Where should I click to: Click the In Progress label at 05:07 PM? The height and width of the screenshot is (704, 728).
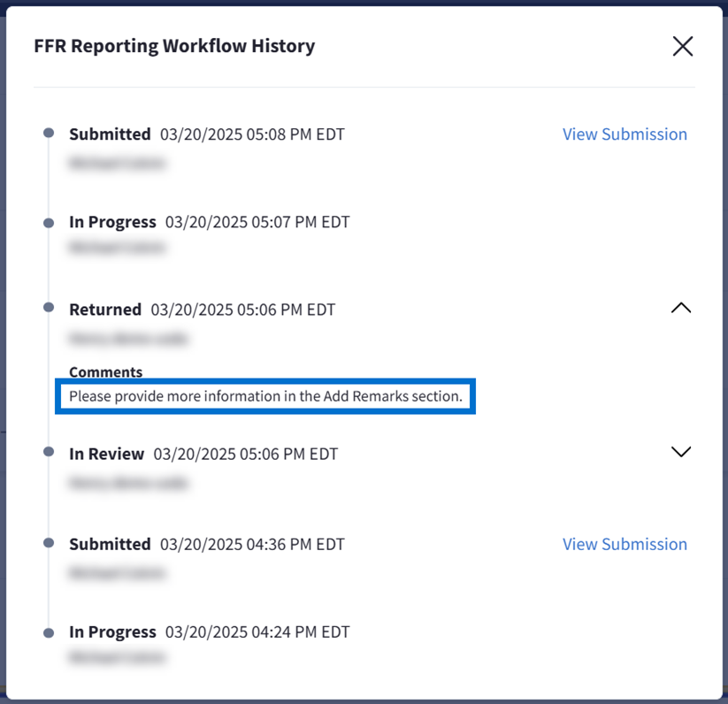click(112, 222)
